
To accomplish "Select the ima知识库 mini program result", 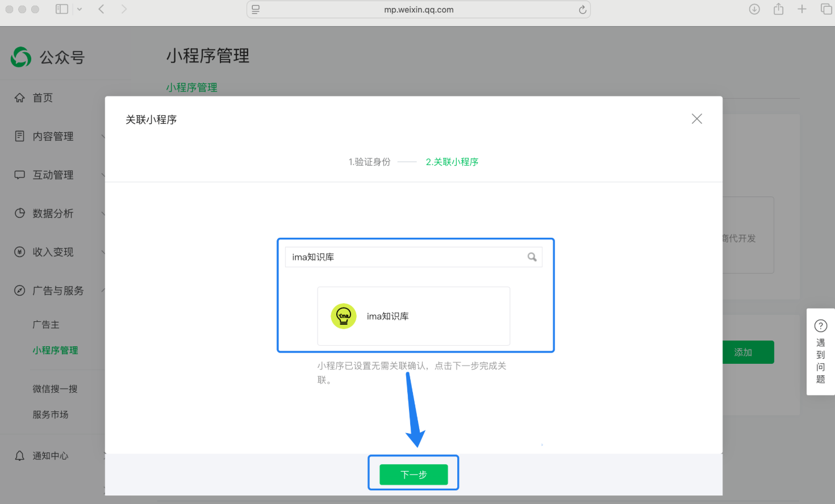I will [414, 316].
